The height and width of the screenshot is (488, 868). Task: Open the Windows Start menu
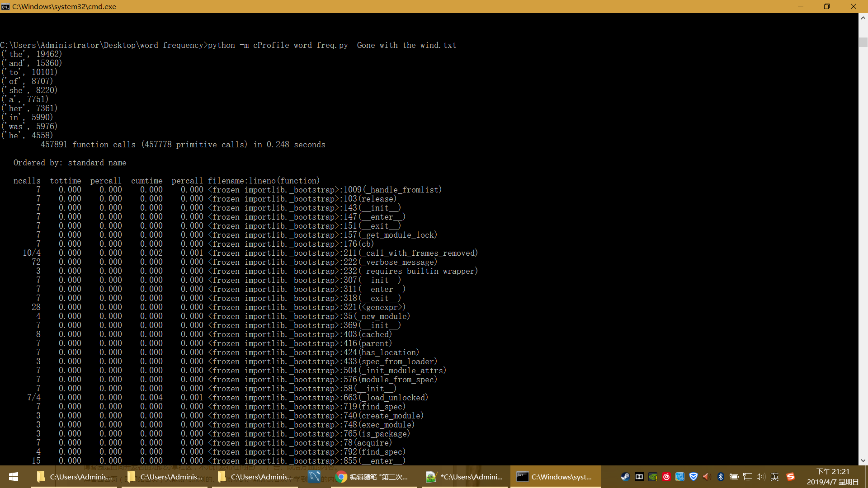pyautogui.click(x=14, y=477)
